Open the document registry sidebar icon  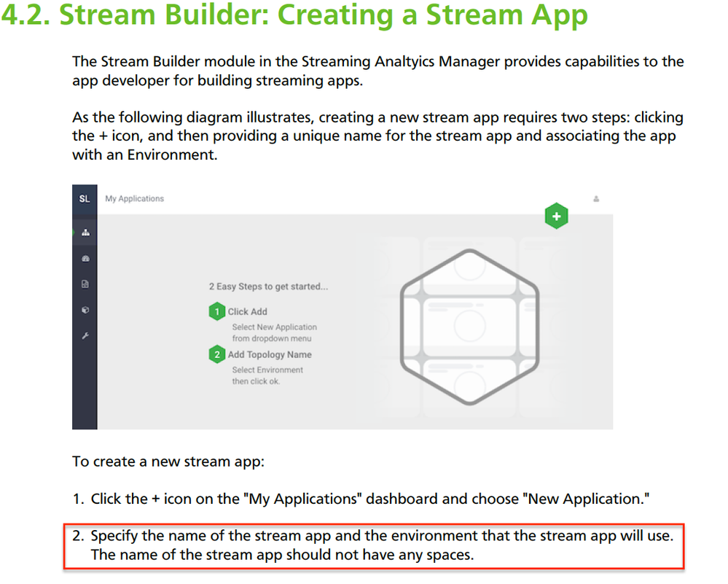85,284
